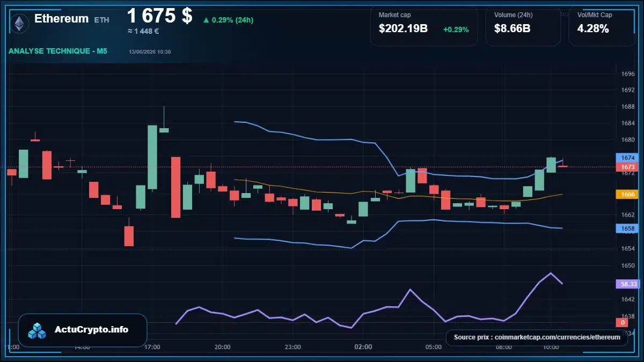Click the 02:00 time axis label

363,347
